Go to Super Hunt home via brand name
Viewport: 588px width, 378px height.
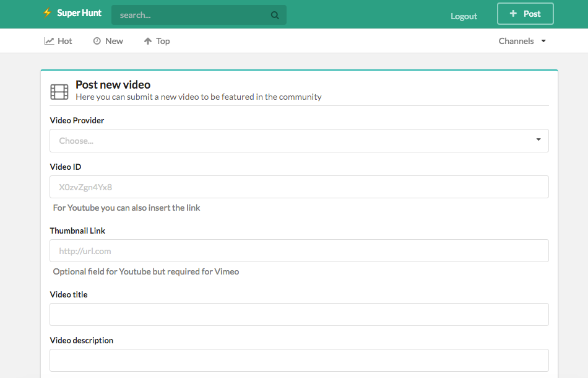[x=79, y=13]
